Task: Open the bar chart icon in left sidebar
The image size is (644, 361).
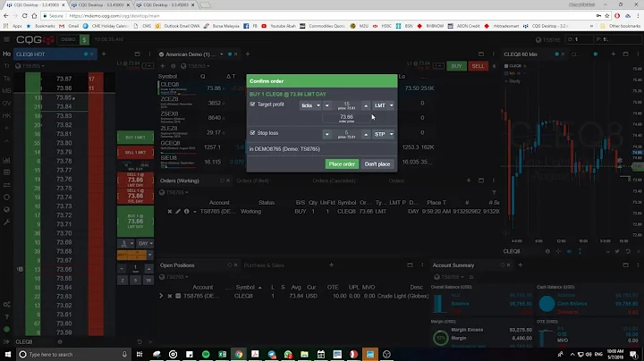Action: click(6, 160)
